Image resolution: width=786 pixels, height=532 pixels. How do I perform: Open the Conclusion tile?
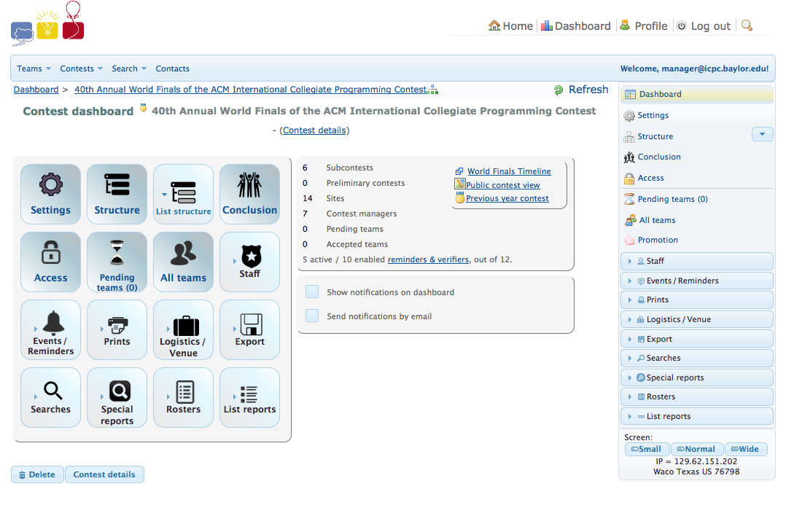point(249,194)
